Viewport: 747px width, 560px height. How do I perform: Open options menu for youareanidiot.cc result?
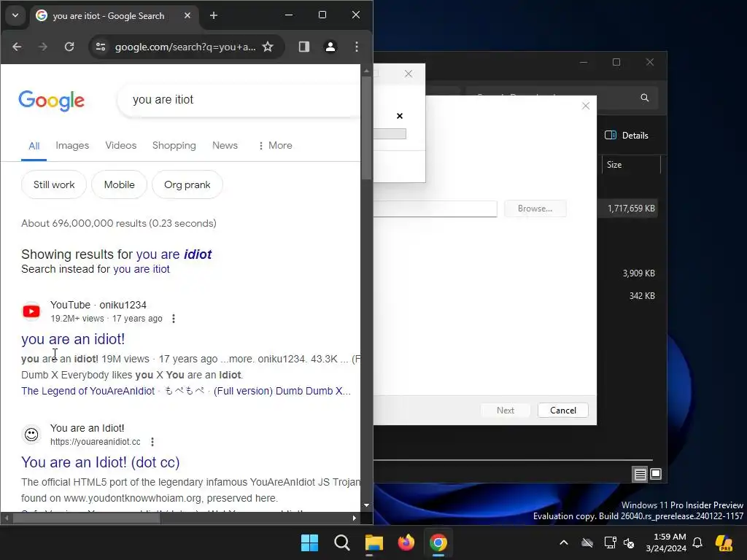[152, 442]
